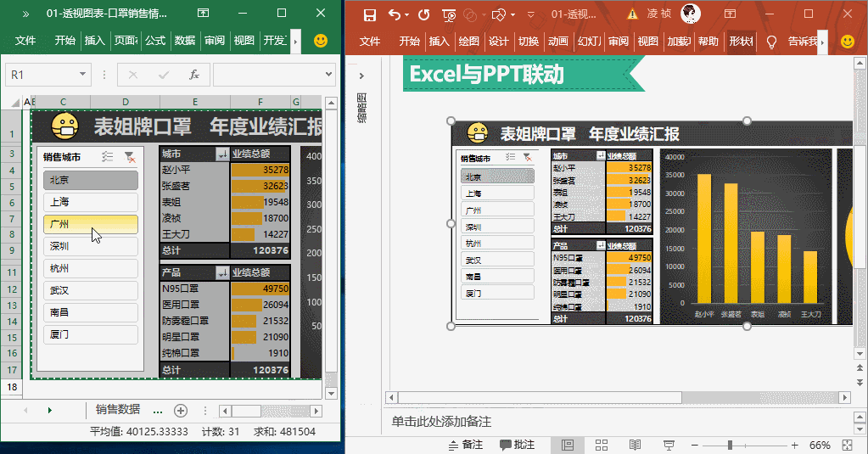Click the Tell me lightbulb icon
868x454 pixels.
click(771, 42)
